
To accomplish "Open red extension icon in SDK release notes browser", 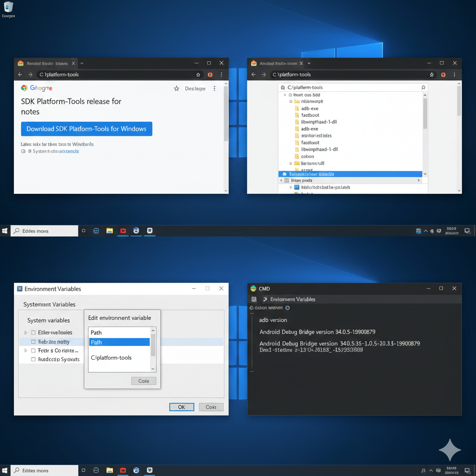I will pos(210,75).
